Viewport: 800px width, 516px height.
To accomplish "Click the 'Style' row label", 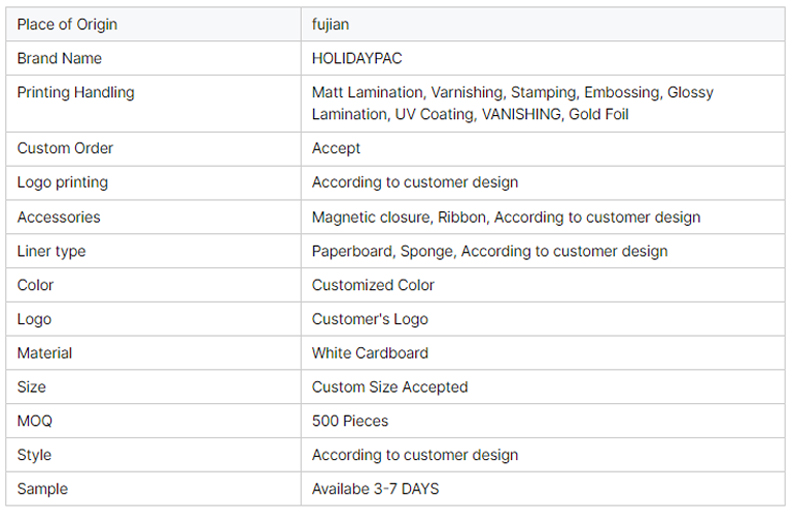I will tap(34, 455).
